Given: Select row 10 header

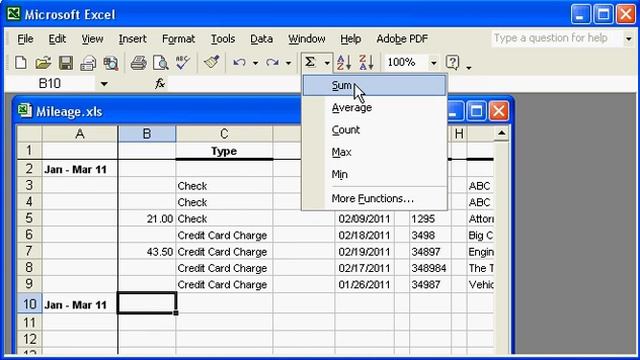Looking at the screenshot, I should (29, 304).
